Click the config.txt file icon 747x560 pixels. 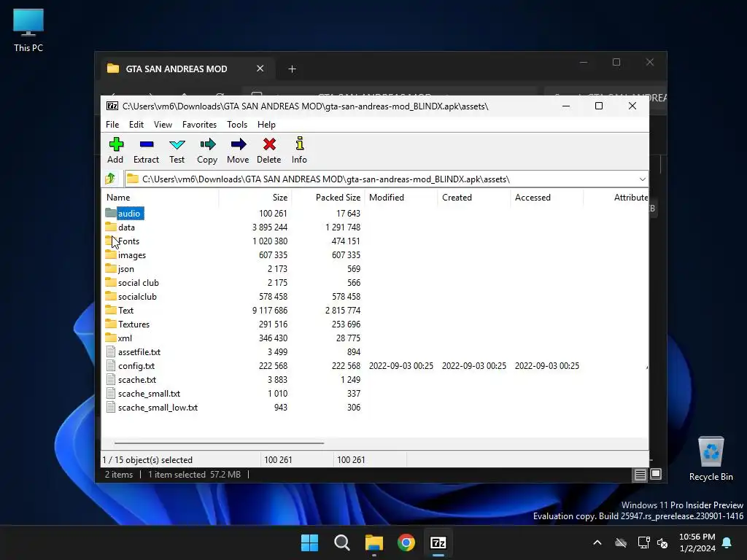pyautogui.click(x=111, y=366)
